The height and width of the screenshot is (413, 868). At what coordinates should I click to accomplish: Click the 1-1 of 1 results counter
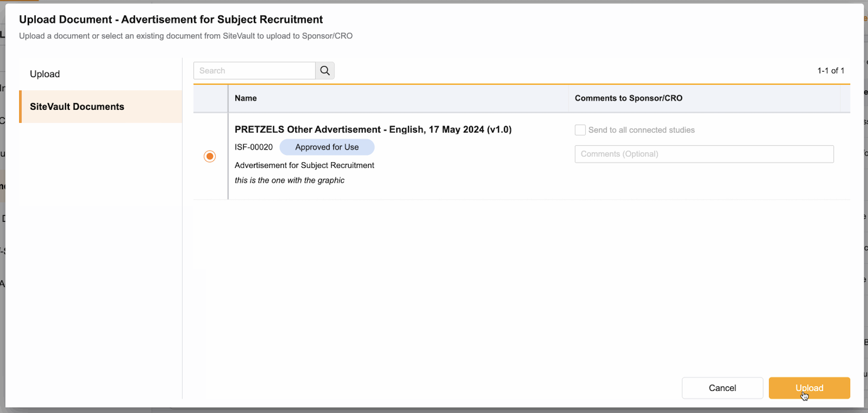[831, 71]
